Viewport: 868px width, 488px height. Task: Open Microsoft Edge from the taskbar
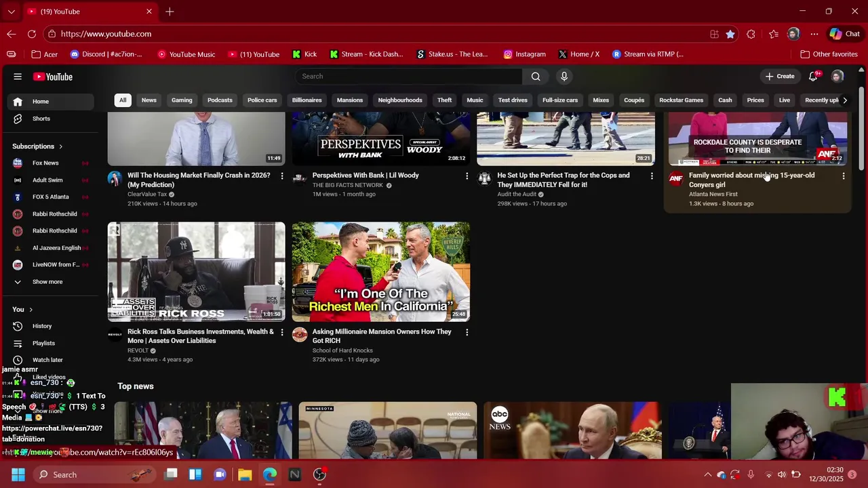point(270,474)
